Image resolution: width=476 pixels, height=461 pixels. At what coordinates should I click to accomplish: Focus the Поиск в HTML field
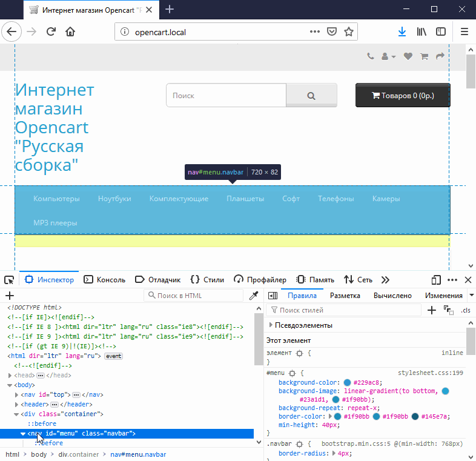[194, 296]
